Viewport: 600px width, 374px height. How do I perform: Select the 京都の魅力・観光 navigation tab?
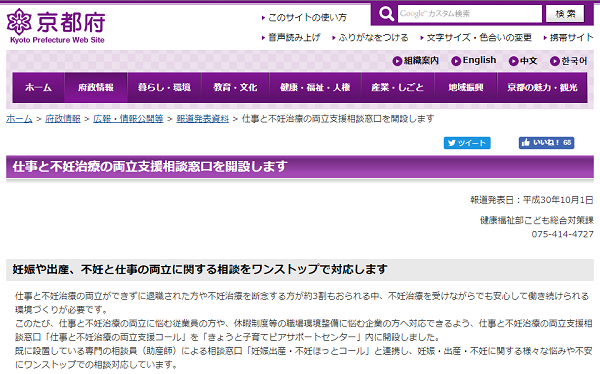(x=542, y=88)
